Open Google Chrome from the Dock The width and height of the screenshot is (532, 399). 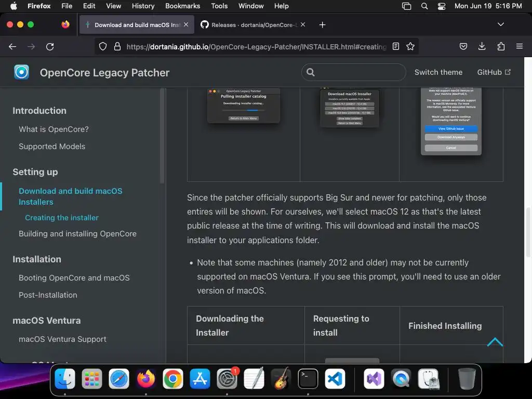coord(172,379)
